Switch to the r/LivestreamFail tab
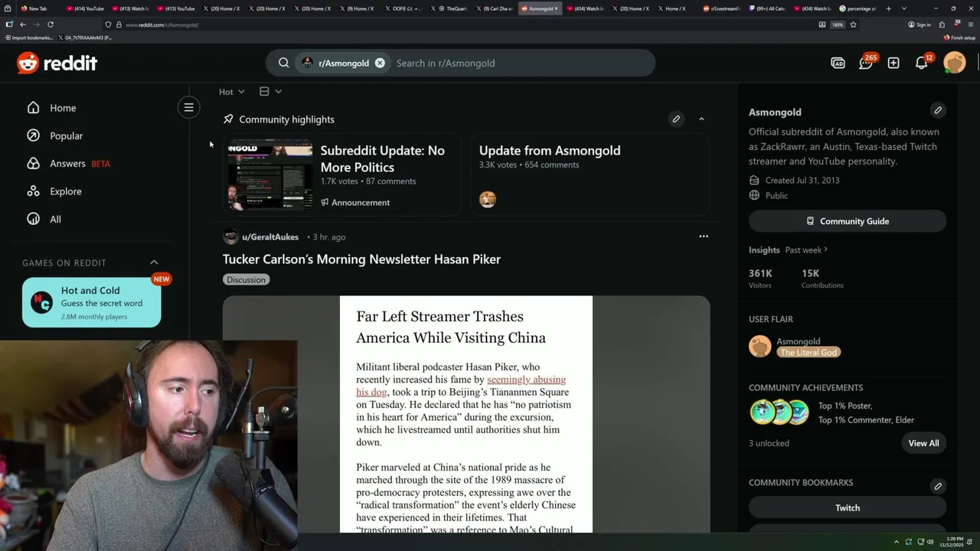 [721, 8]
